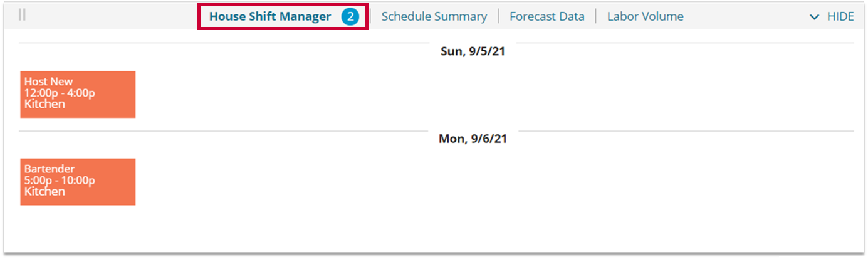The height and width of the screenshot is (259, 868).
Task: Click the blue badge showing 2
Action: point(350,17)
